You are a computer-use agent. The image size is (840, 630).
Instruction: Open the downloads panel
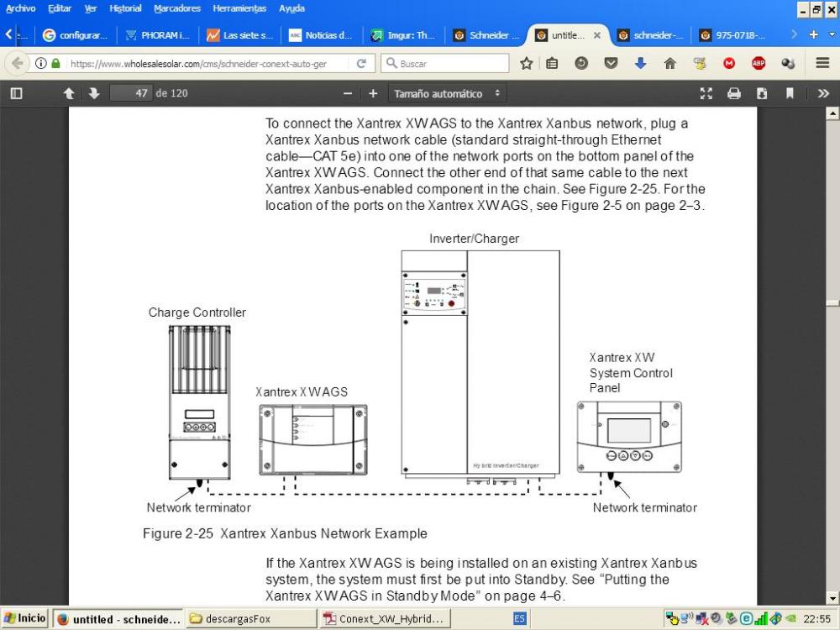tap(640, 64)
